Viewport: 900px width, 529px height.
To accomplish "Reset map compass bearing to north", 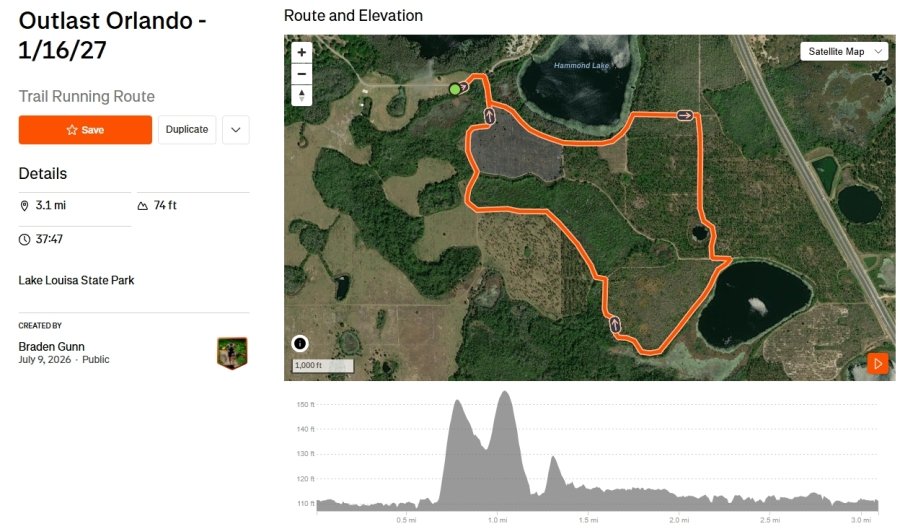I will click(301, 95).
